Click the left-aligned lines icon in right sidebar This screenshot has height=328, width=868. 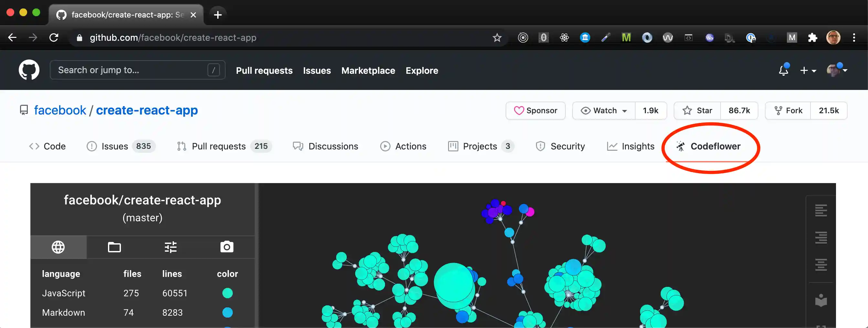point(821,211)
